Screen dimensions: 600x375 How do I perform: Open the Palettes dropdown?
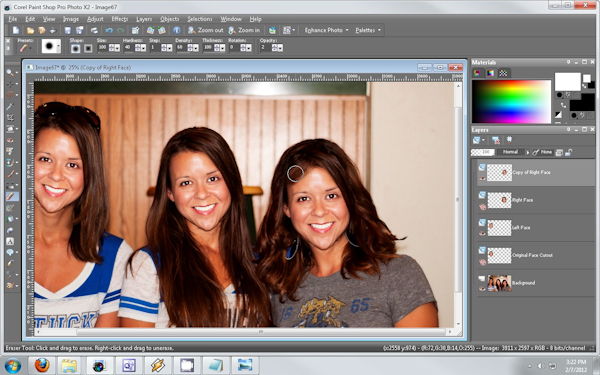pyautogui.click(x=368, y=30)
